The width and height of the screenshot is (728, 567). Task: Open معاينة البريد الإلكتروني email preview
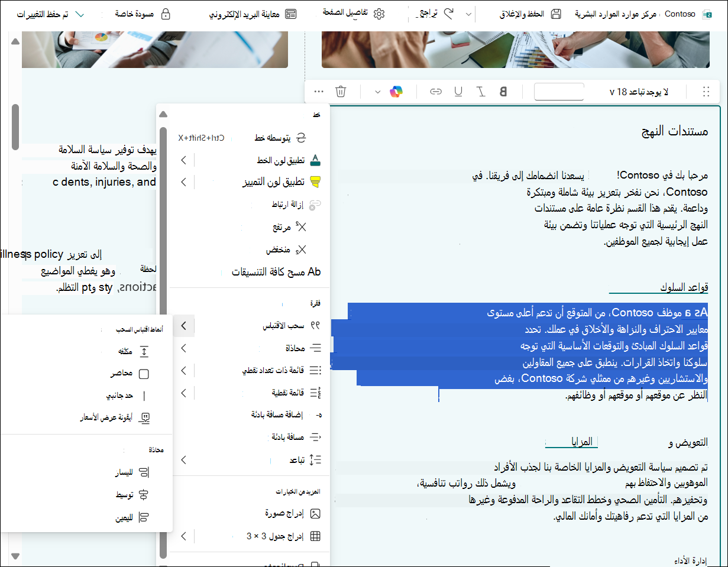[253, 14]
